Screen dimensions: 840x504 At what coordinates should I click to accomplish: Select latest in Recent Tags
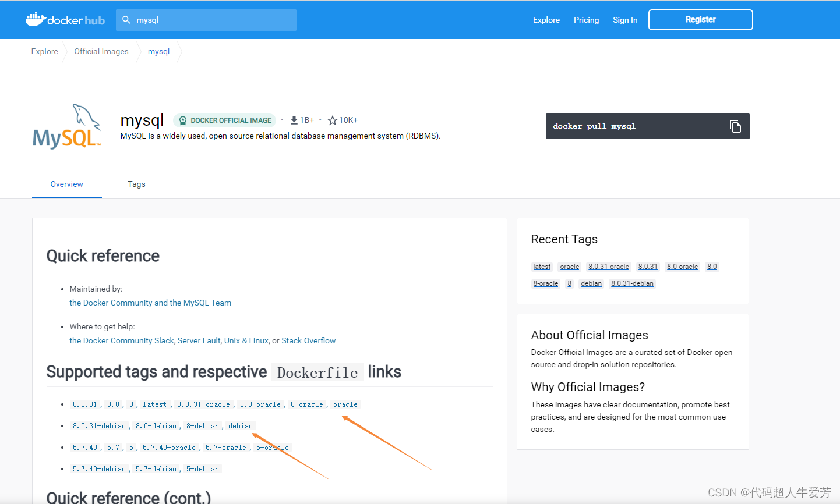click(x=542, y=267)
